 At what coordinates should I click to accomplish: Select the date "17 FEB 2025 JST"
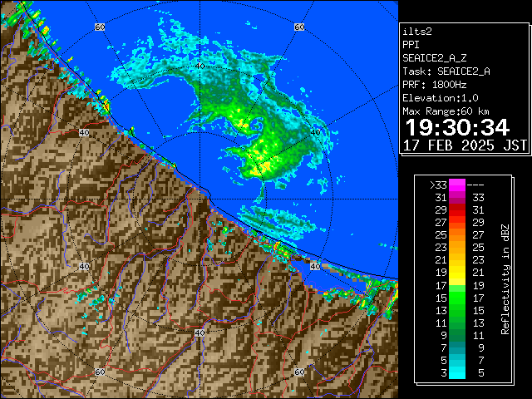(465, 145)
